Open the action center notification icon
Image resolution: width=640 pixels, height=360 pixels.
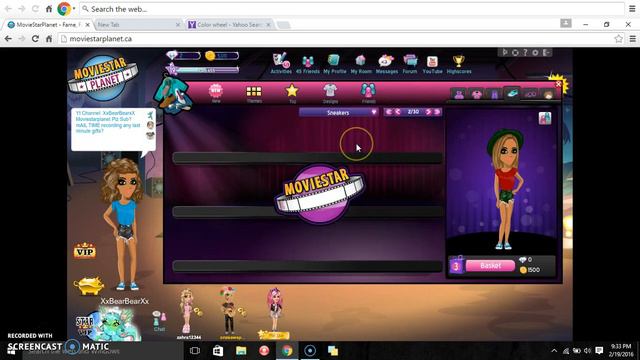point(599,351)
